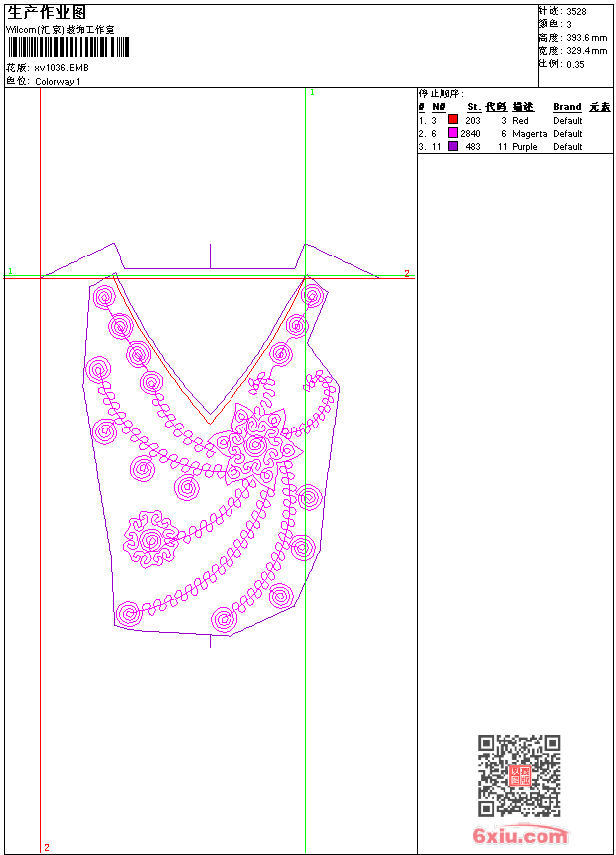Click the green guide label '1' at left edge
The image size is (616, 855).
10,271
